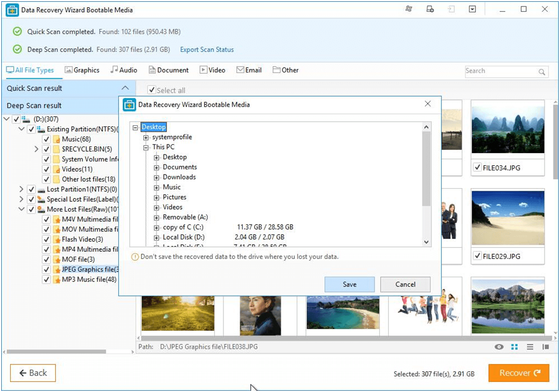Image resolution: width=560 pixels, height=392 pixels.
Task: Click the left tree horizontal scrollbar
Action: click(x=56, y=352)
